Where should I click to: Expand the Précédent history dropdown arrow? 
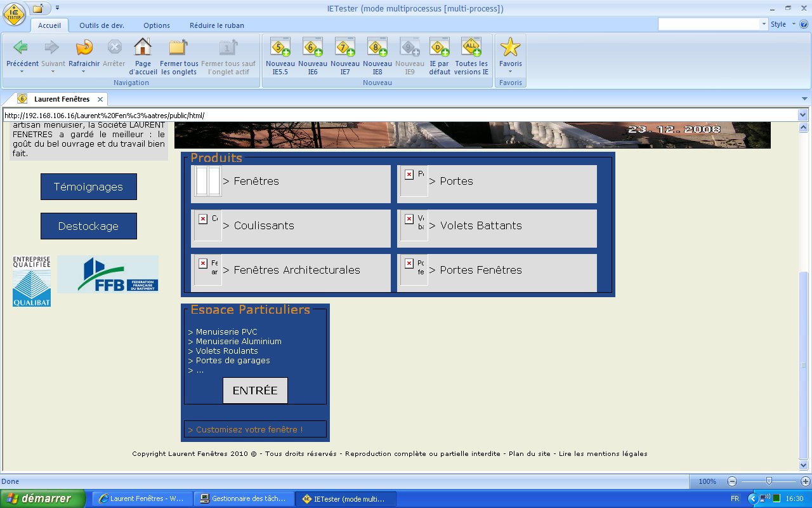pyautogui.click(x=21, y=71)
